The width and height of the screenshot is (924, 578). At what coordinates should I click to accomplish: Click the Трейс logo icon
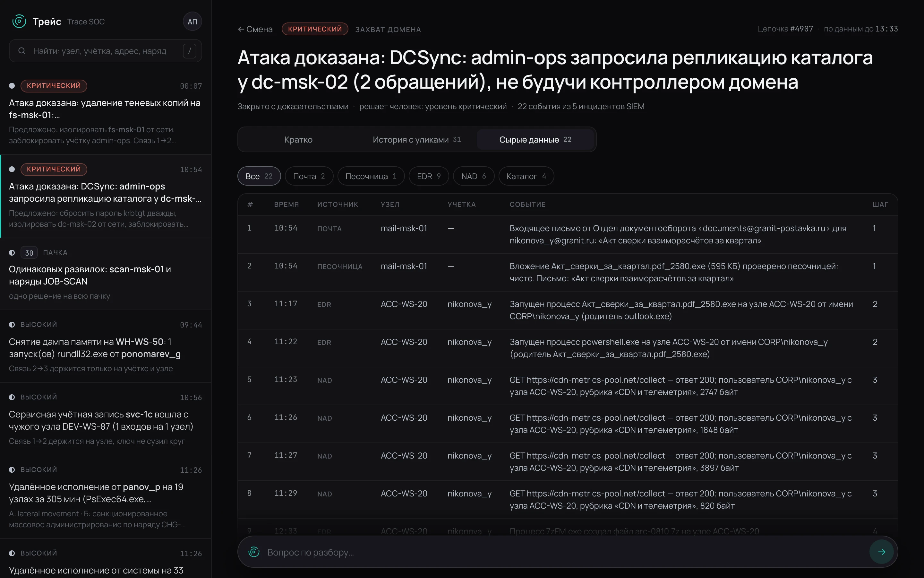19,22
